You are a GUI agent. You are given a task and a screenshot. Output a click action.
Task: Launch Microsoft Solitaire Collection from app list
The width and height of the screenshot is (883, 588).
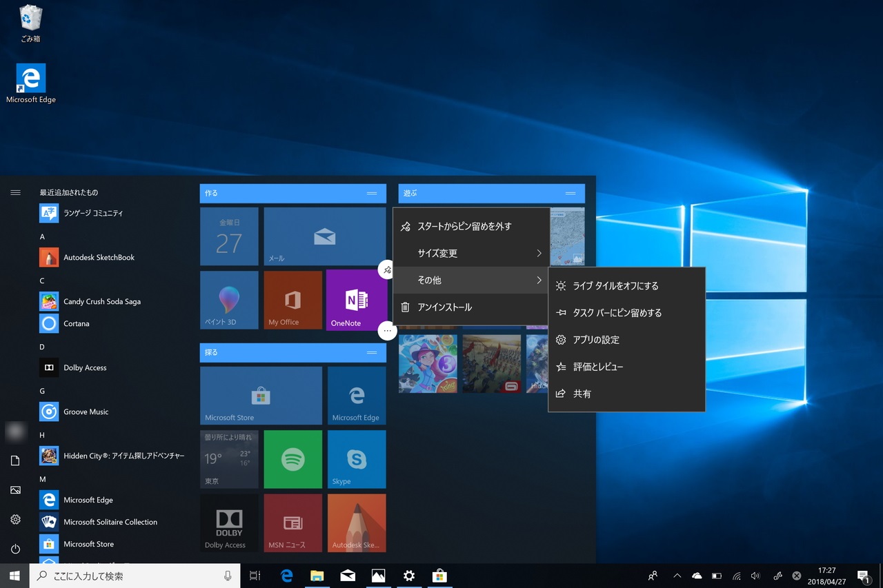coord(110,522)
